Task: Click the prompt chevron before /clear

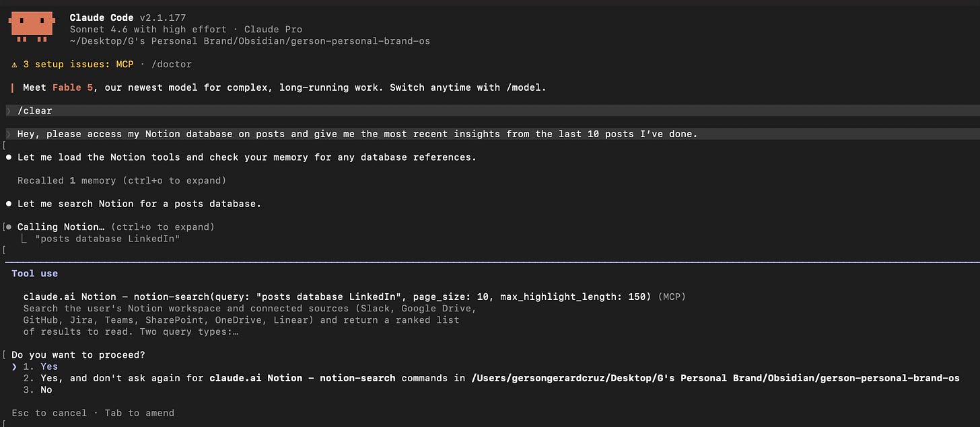Action: (9, 111)
